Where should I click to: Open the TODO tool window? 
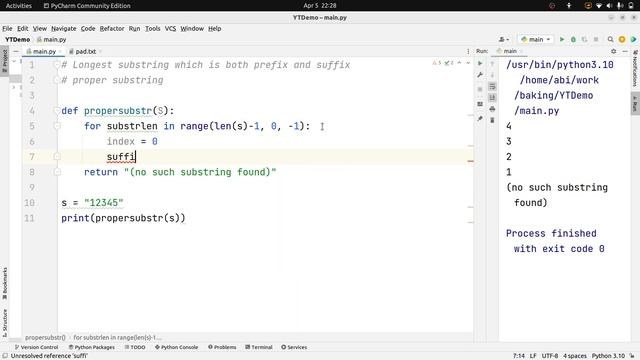(135, 347)
